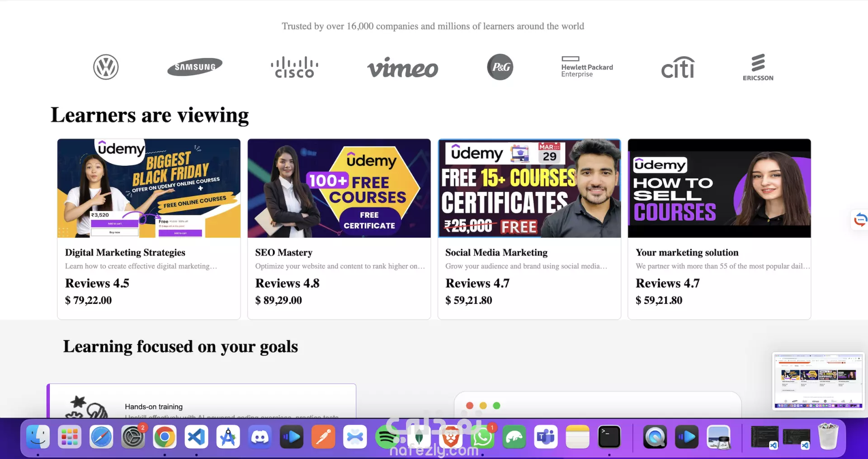Click the Hewlett Packard Enterprise logo
Image resolution: width=868 pixels, height=459 pixels.
[587, 67]
